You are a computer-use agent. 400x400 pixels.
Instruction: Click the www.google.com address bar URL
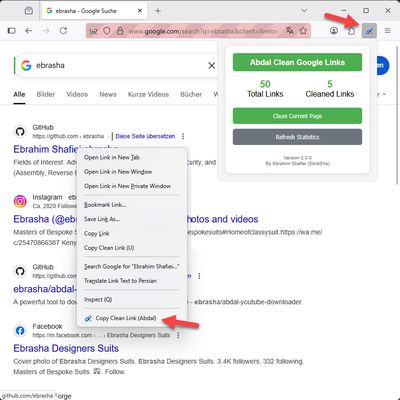click(203, 31)
